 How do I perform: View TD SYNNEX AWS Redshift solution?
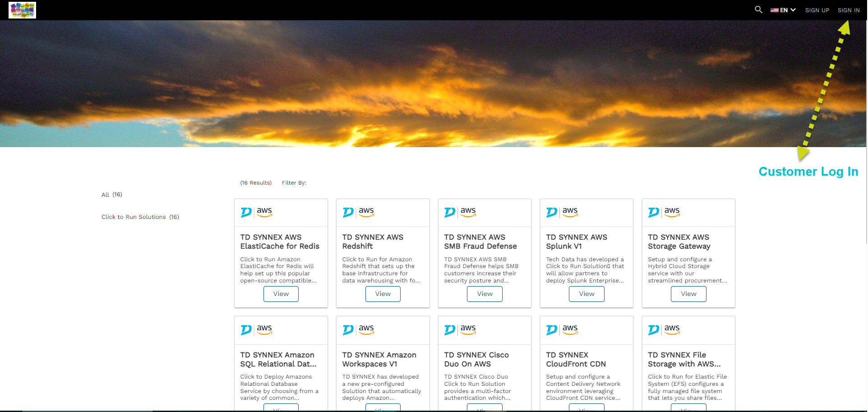[383, 294]
